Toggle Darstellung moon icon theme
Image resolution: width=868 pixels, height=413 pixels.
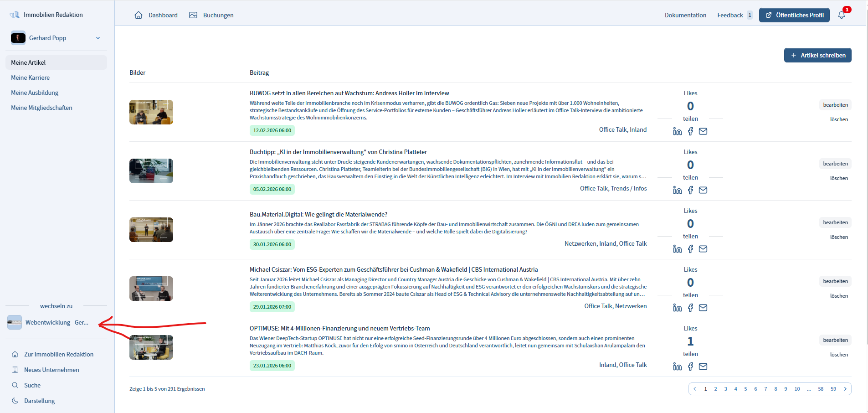click(x=15, y=401)
